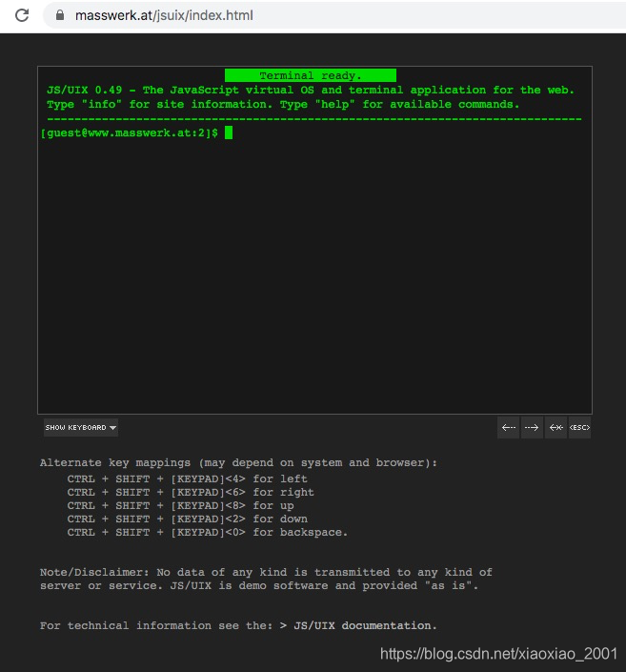Click the [guest@www.masswerk.at:2]$ prompt text
Viewport: 626px width, 672px height.
130,132
